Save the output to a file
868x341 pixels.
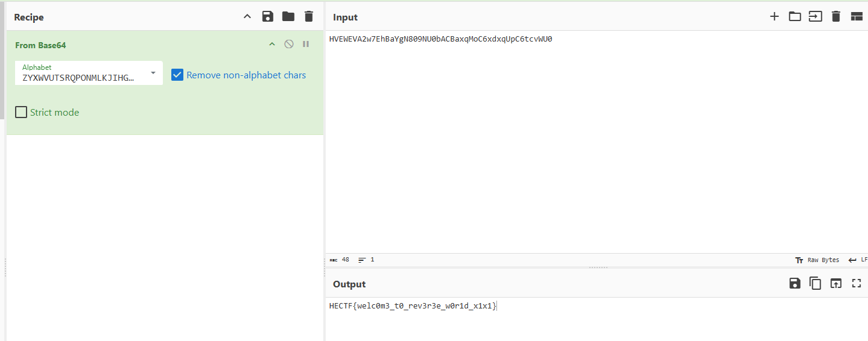[795, 283]
